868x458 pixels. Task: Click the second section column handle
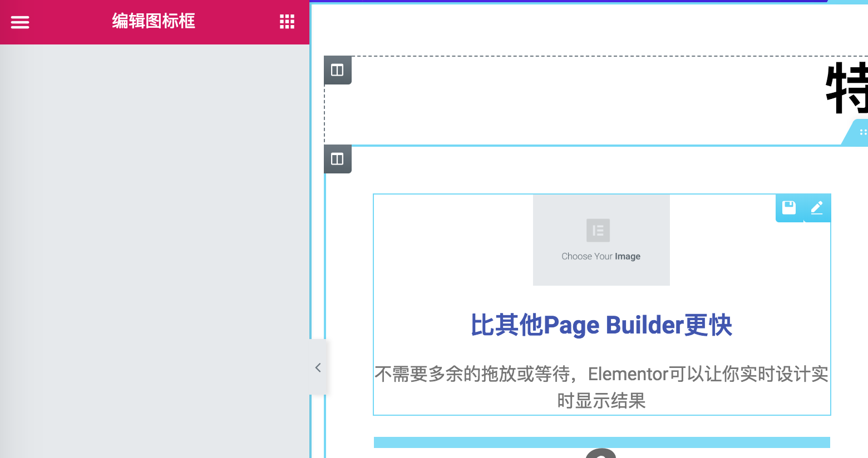click(x=338, y=159)
